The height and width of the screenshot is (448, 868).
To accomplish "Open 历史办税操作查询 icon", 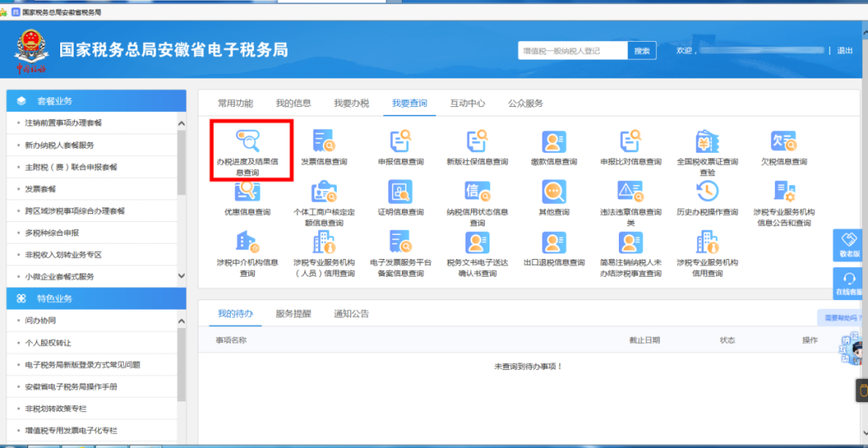I will [707, 191].
